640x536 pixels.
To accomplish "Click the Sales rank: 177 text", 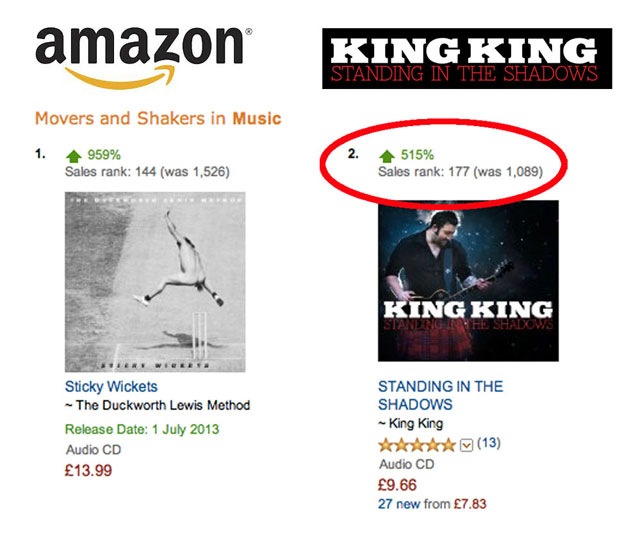I will (x=423, y=171).
